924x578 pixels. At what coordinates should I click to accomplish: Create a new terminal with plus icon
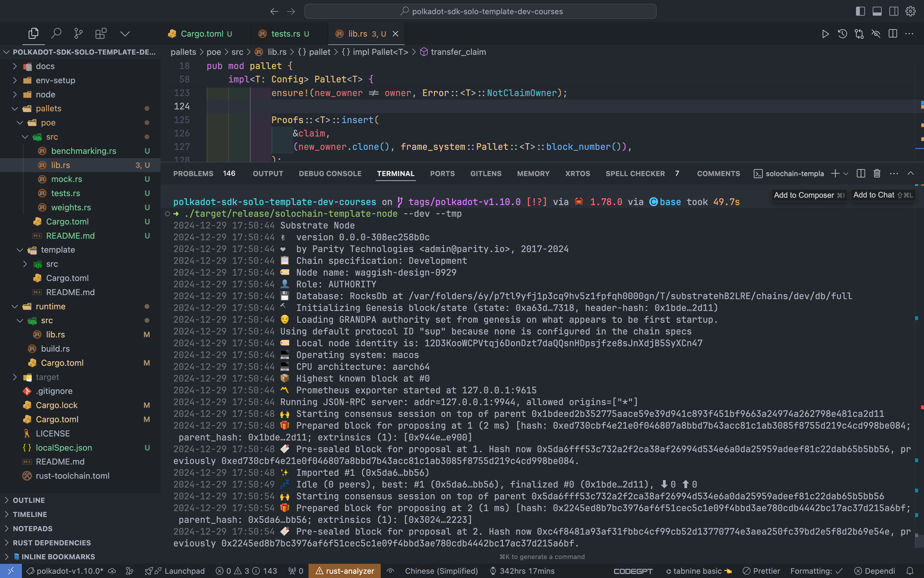[835, 174]
